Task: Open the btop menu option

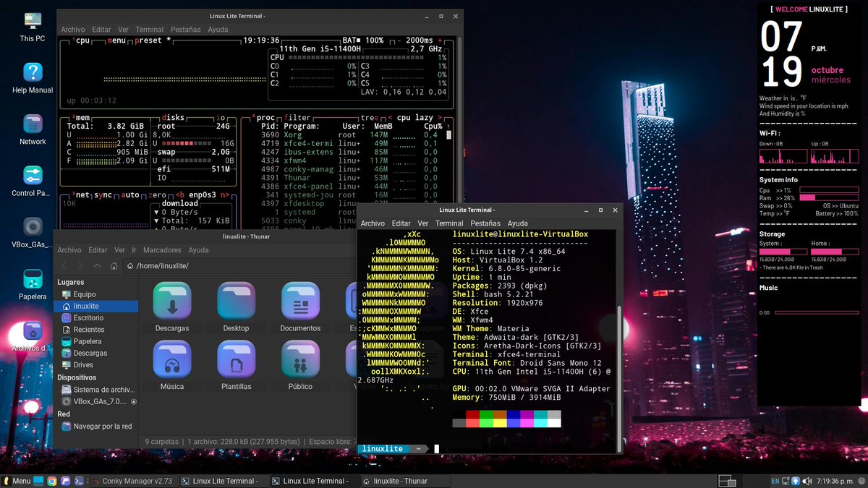Action: click(x=116, y=40)
